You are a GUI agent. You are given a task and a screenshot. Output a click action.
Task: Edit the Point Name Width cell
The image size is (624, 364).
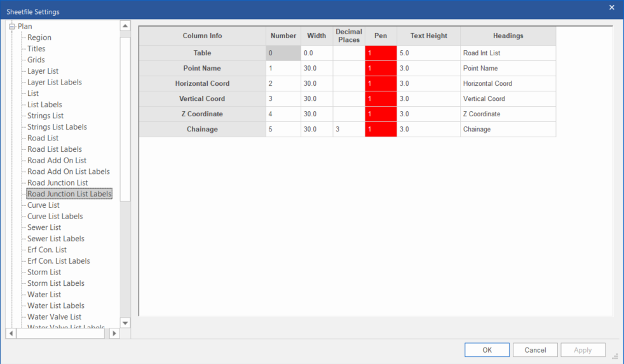[x=316, y=69]
